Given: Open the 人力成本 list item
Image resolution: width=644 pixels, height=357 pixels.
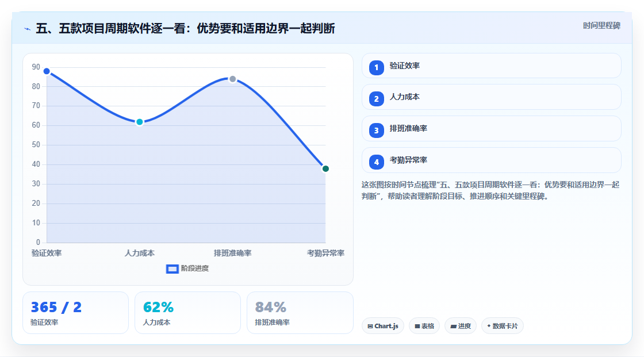Looking at the screenshot, I should pyautogui.click(x=491, y=97).
